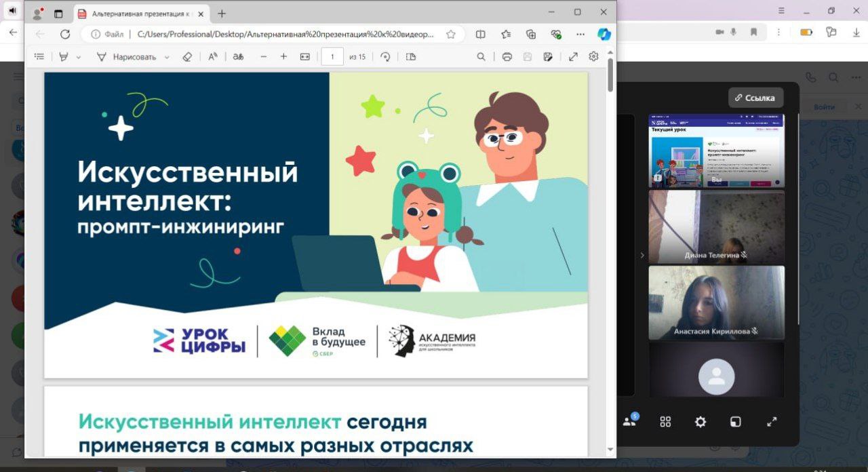This screenshot has height=472, width=868.
Task: Open the background browser battery saver icon
Action: [806, 32]
